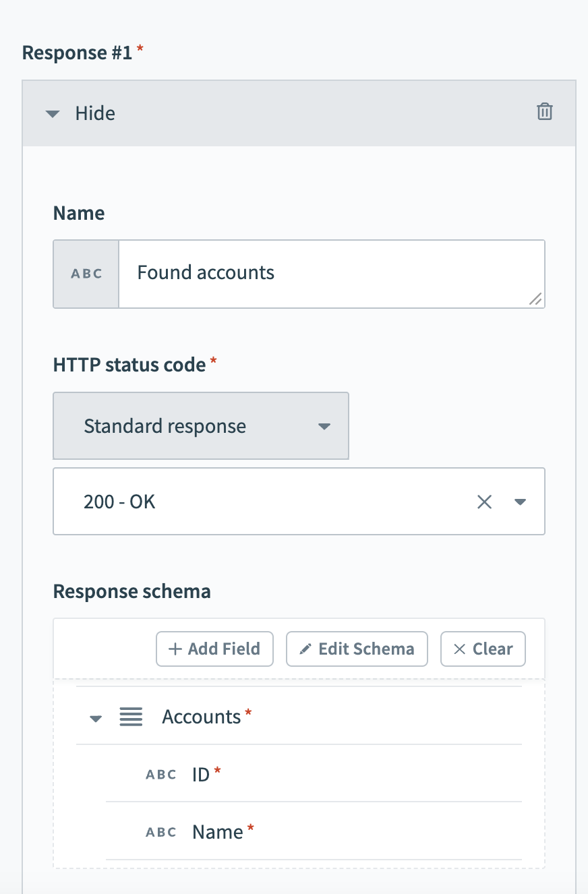This screenshot has width=588, height=894.
Task: Select the ID field row in the schema
Action: [x=202, y=774]
